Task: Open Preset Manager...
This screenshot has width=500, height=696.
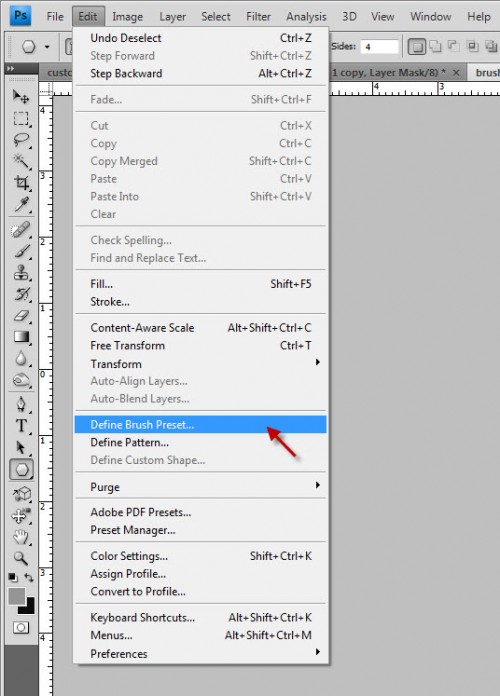Action: click(201, 530)
